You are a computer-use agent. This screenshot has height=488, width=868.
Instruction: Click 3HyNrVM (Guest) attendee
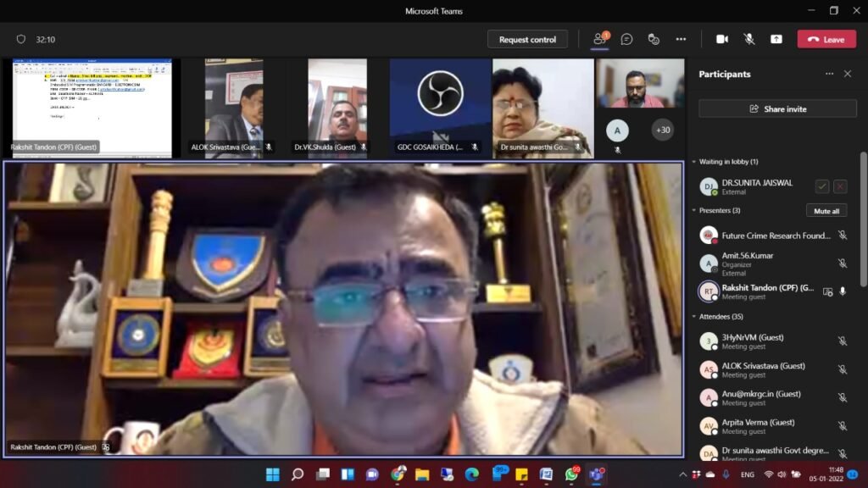[774, 341]
